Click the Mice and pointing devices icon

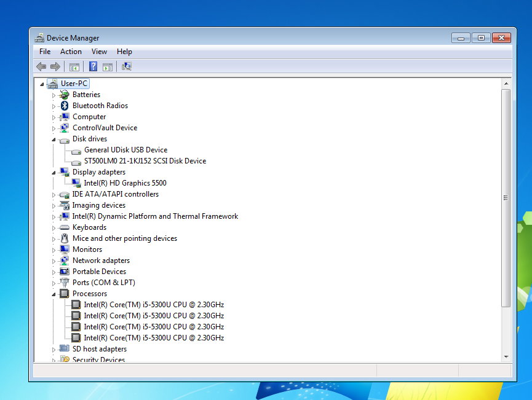[65, 238]
